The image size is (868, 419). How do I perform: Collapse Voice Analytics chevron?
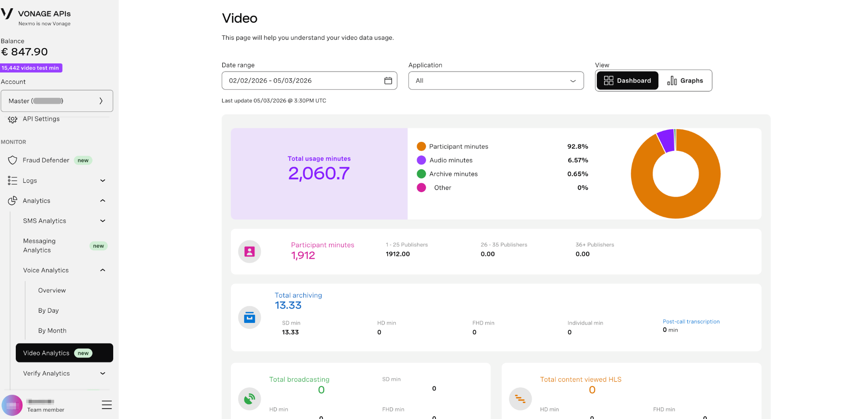(x=103, y=270)
